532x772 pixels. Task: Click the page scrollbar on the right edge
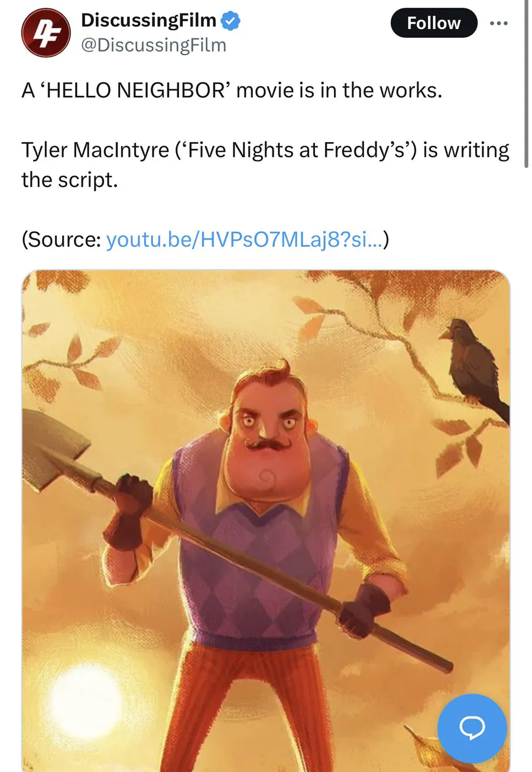coord(527,84)
